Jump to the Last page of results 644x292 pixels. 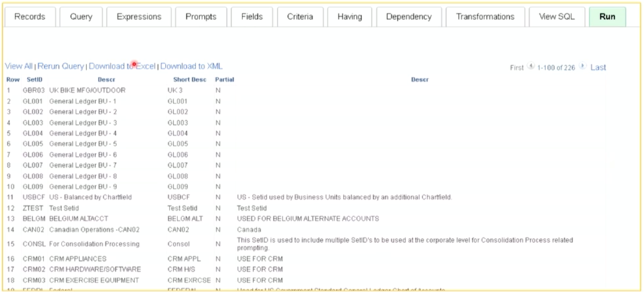[x=599, y=67]
